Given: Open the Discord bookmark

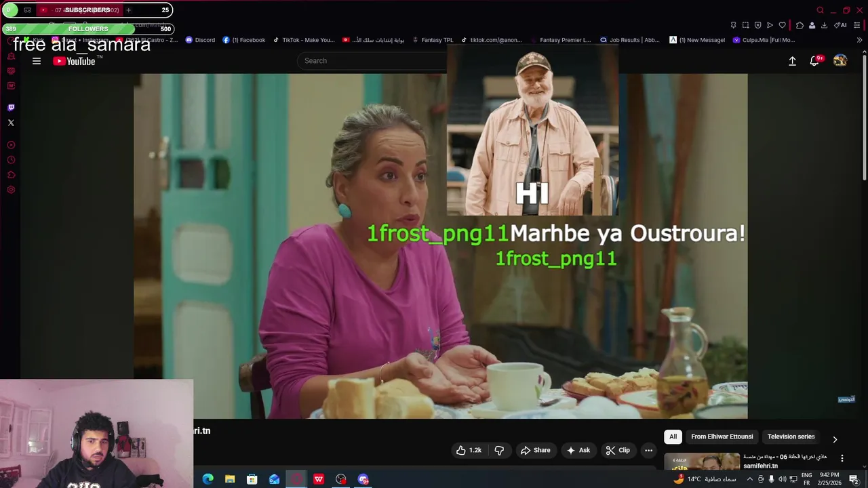Looking at the screenshot, I should (x=200, y=40).
